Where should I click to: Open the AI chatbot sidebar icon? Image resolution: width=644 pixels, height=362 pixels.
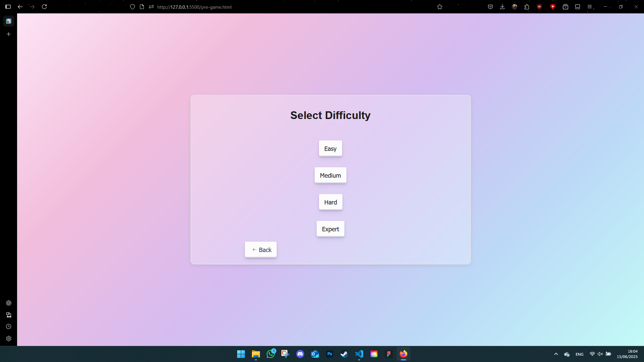pyautogui.click(x=9, y=303)
